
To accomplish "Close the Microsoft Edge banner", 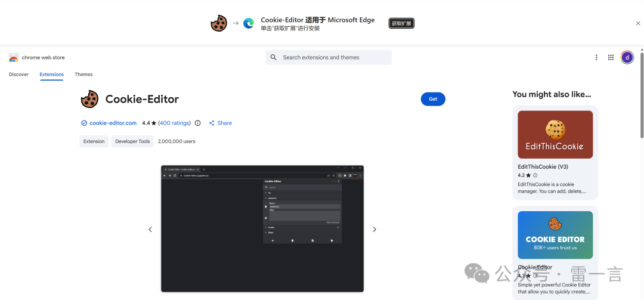I will pyautogui.click(x=638, y=23).
